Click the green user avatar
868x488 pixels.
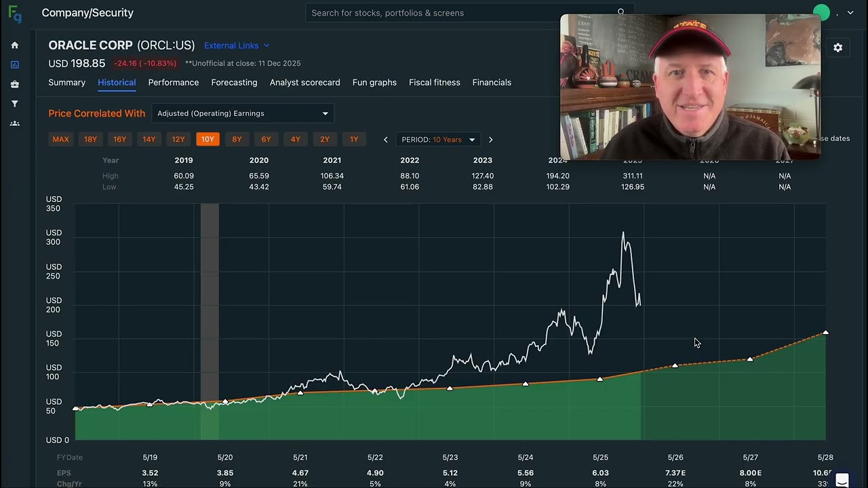pyautogui.click(x=821, y=13)
